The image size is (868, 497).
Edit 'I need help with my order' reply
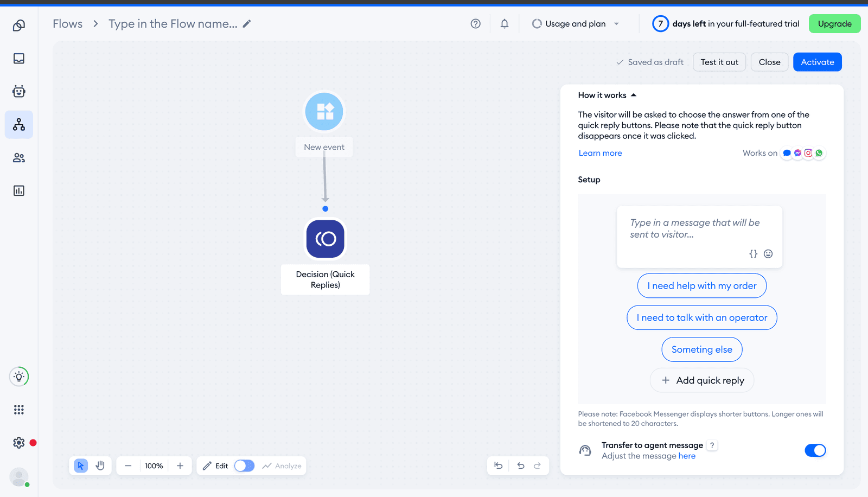(x=702, y=285)
